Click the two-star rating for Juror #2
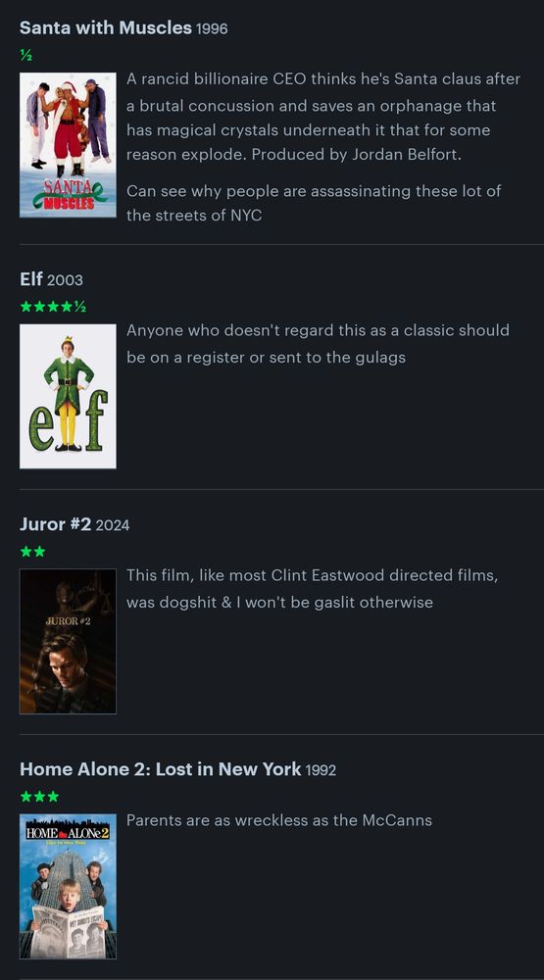This screenshot has height=980, width=544. [x=32, y=552]
